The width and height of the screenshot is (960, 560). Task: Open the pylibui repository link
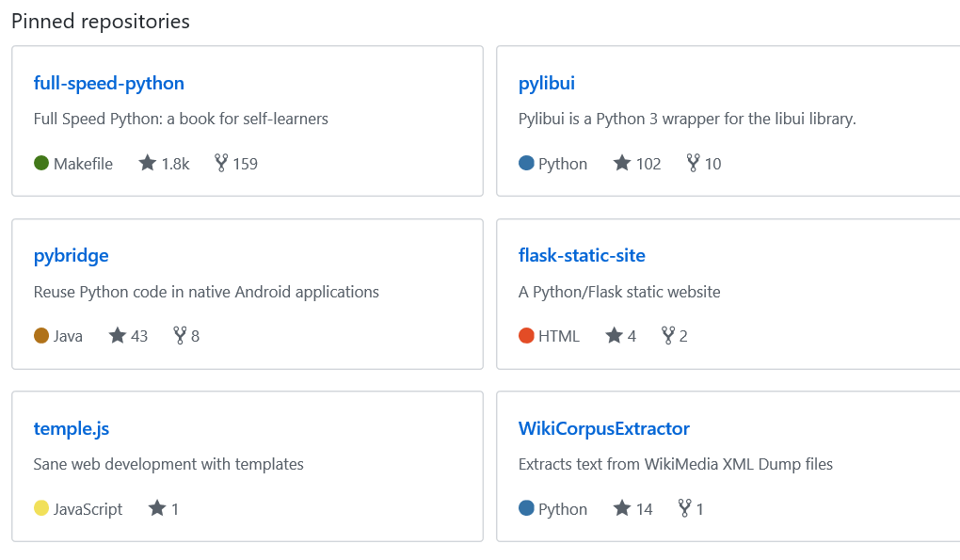coord(546,83)
